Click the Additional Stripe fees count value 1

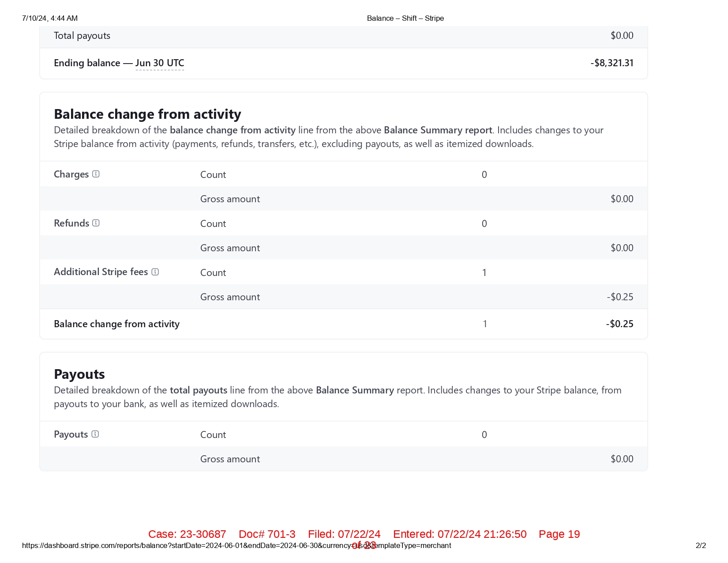pyautogui.click(x=484, y=273)
